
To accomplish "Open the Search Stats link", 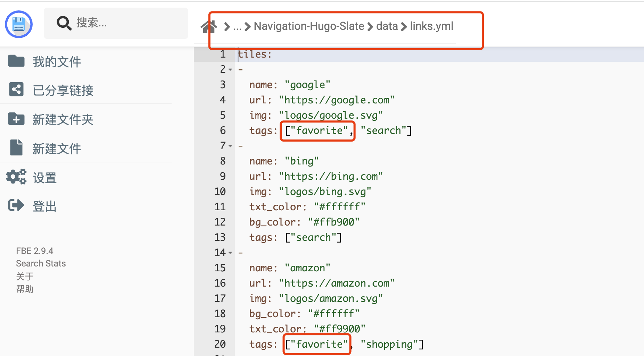I will point(41,263).
